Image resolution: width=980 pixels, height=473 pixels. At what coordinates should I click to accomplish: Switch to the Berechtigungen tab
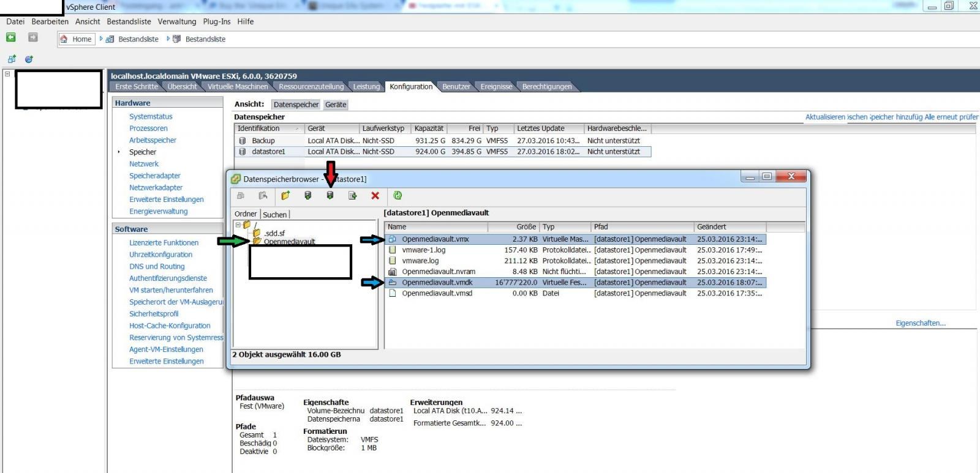coord(547,87)
